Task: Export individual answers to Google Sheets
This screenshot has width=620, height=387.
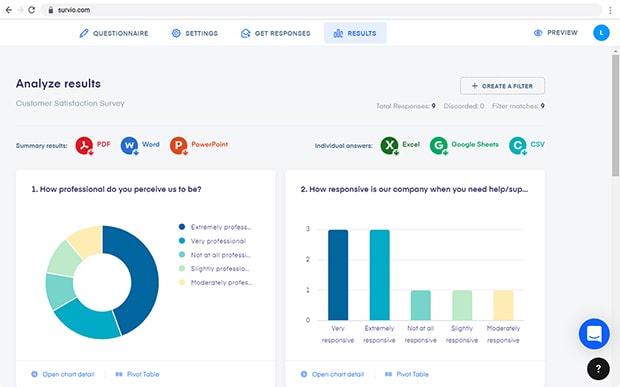Action: [464, 145]
